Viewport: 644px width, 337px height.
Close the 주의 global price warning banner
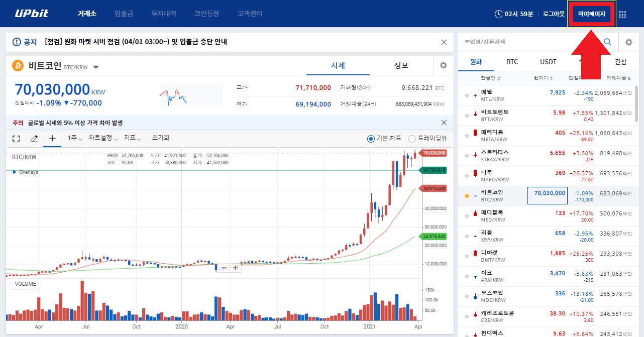444,123
